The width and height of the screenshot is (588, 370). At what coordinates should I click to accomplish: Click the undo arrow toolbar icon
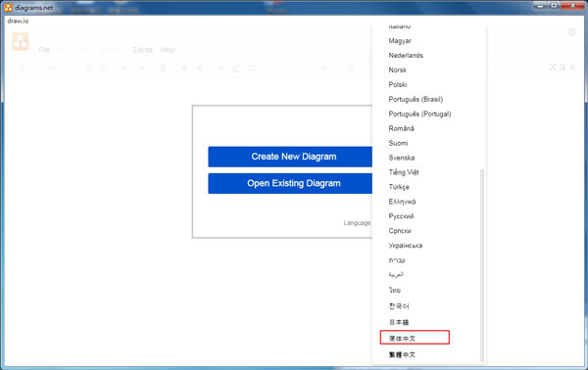pos(124,68)
